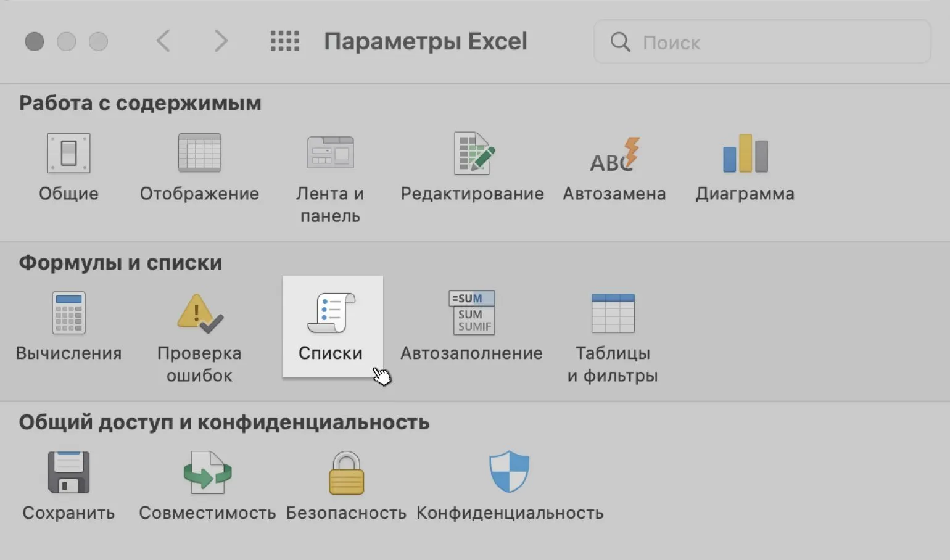Click the forward navigation arrow

[220, 41]
